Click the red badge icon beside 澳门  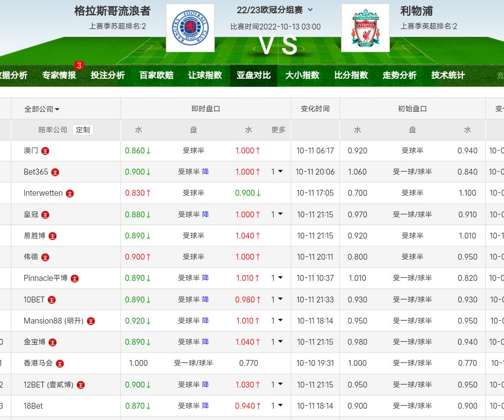tap(45, 151)
